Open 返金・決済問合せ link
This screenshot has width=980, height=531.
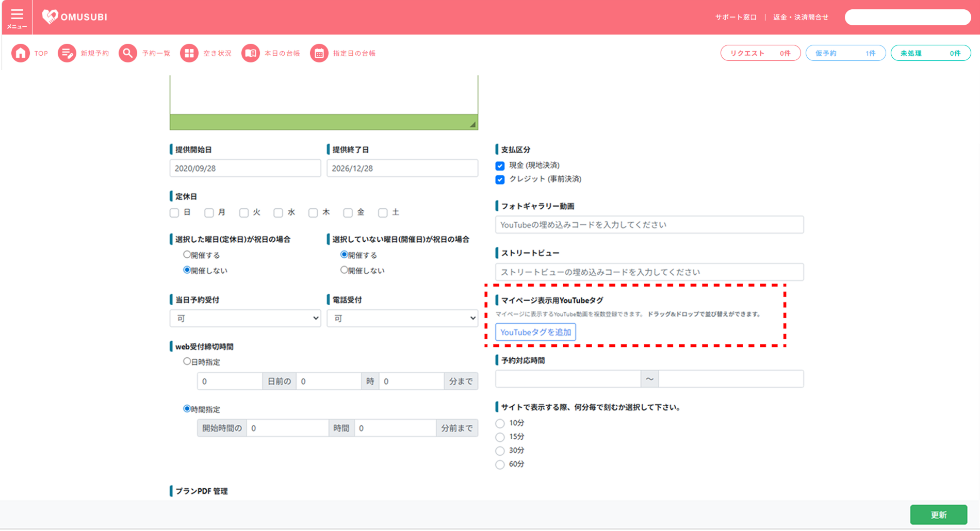(801, 17)
